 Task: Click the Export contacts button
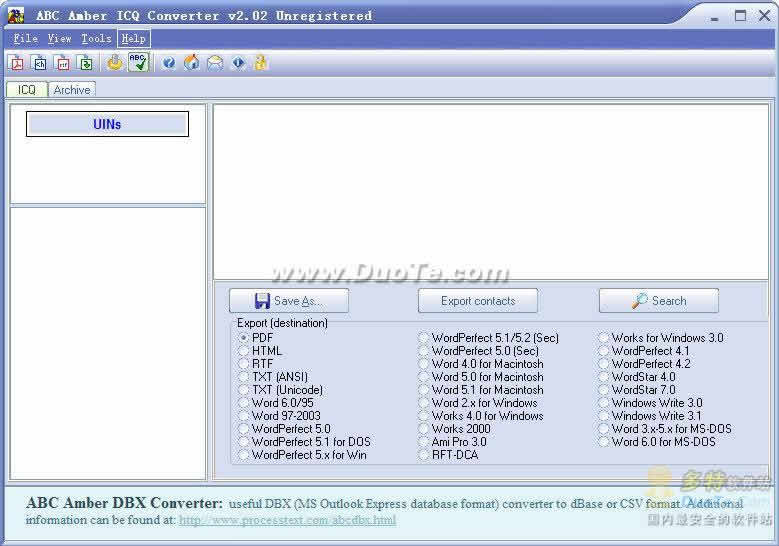pos(478,301)
